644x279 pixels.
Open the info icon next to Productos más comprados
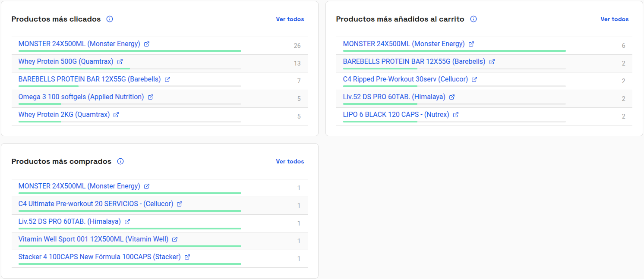[120, 161]
